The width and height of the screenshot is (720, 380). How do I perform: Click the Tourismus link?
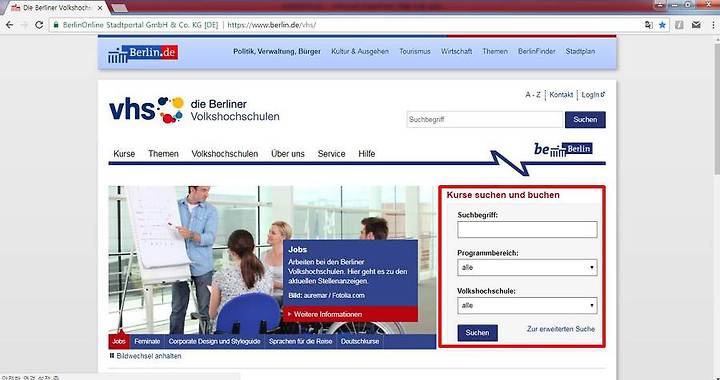[x=415, y=51]
